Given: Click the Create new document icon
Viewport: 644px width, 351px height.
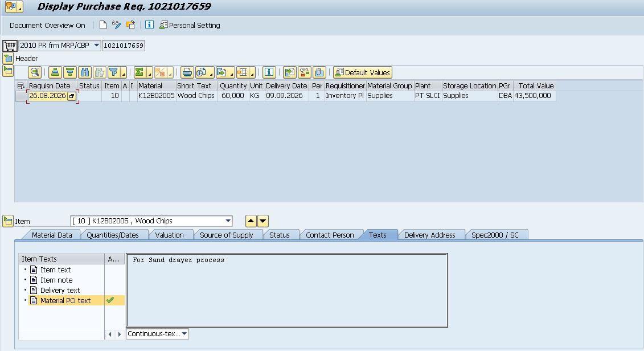Looking at the screenshot, I should tap(102, 25).
